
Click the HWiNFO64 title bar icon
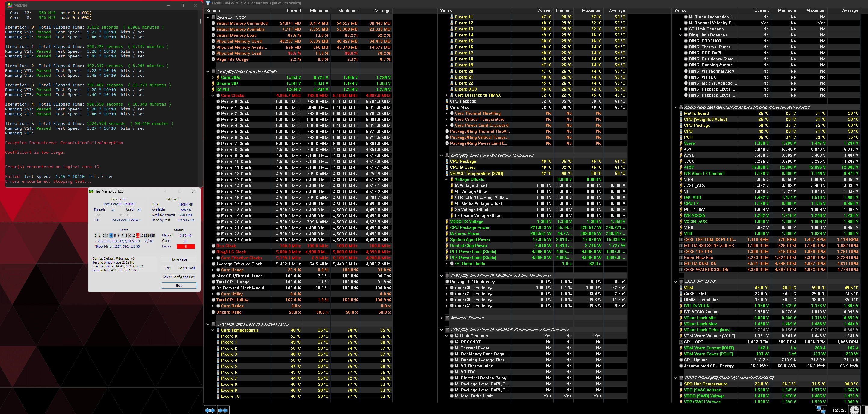[x=208, y=3]
